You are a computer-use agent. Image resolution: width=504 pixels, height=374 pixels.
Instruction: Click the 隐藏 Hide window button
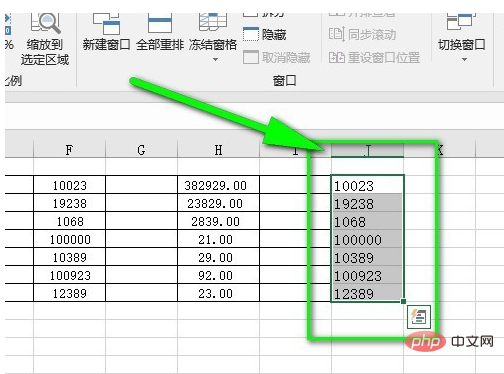265,34
